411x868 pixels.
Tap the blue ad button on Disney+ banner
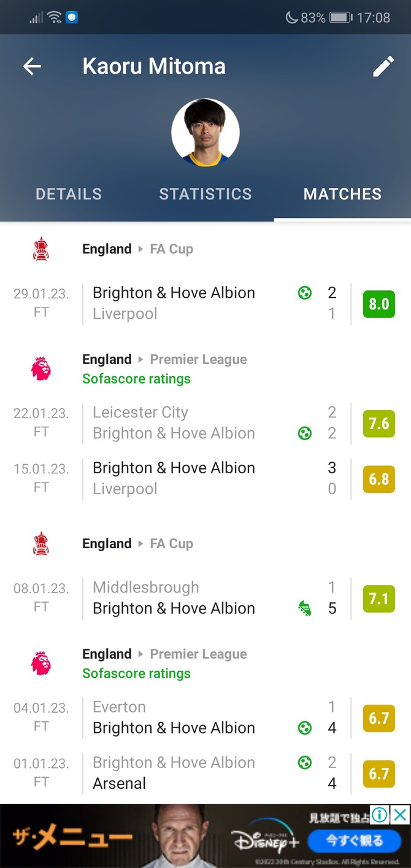click(x=354, y=840)
